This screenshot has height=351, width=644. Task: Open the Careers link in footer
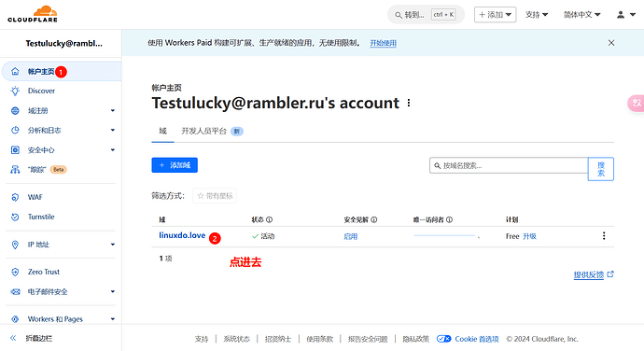coord(278,339)
